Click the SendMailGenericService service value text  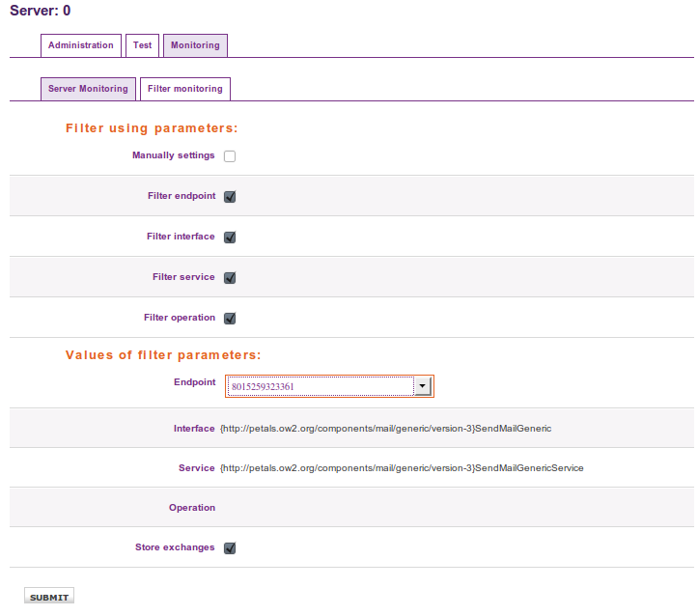click(402, 468)
